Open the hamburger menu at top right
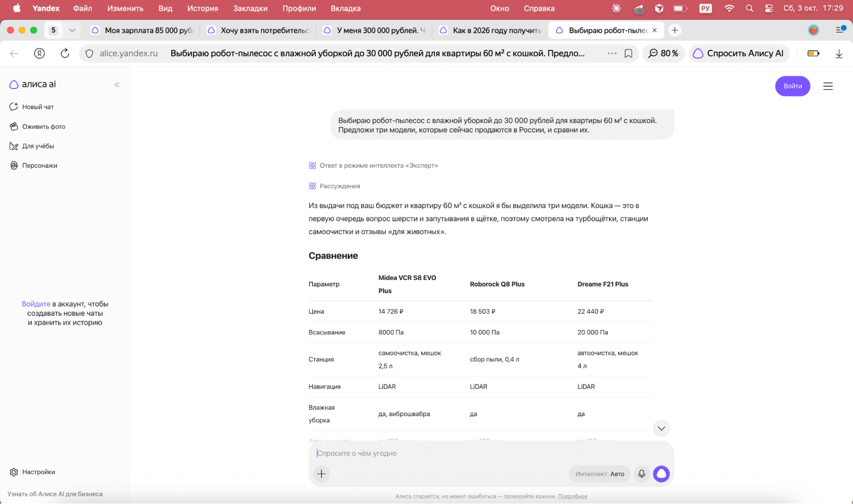Screen dimensions: 853x504 (828, 86)
